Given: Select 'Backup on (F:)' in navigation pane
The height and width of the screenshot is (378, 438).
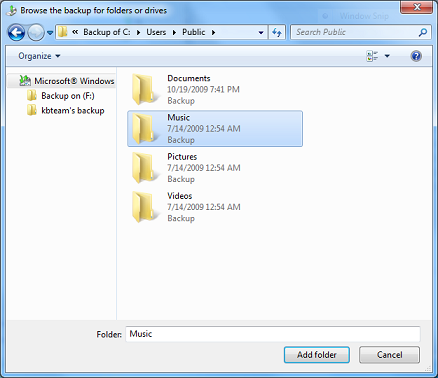Looking at the screenshot, I should click(68, 96).
